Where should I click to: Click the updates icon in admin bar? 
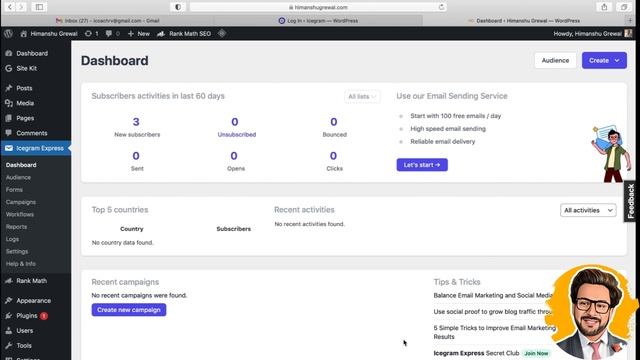[91, 34]
